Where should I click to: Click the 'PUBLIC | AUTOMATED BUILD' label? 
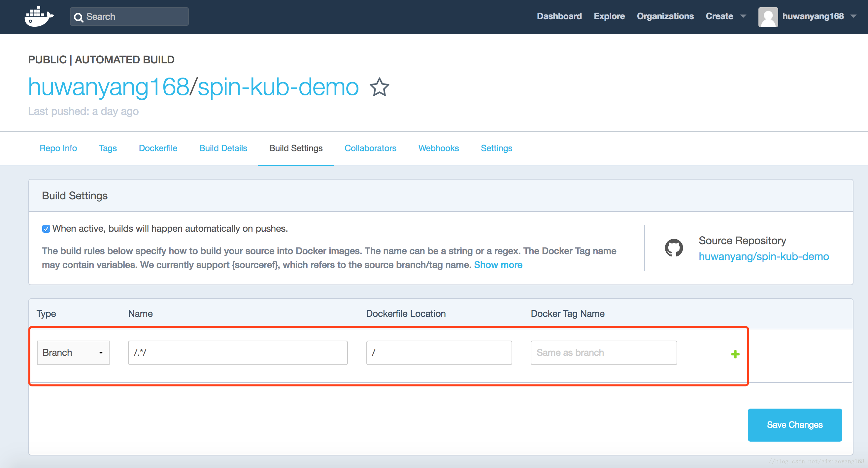[x=101, y=60]
